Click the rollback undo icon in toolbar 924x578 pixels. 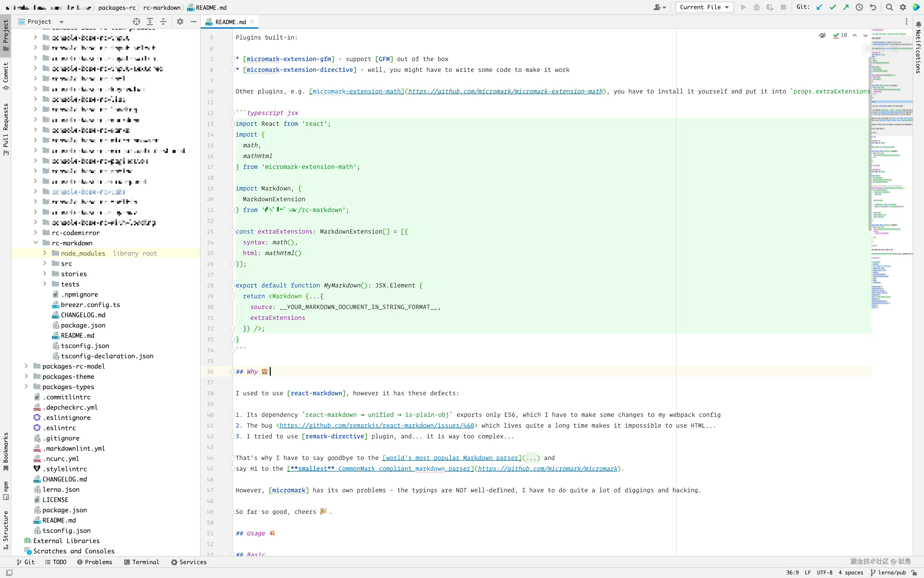873,7
